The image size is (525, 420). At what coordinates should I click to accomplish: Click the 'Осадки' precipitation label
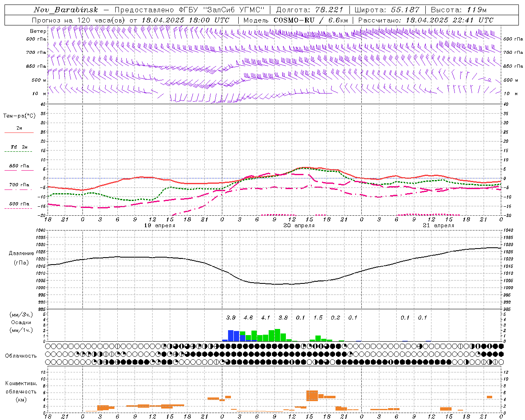pos(21,322)
